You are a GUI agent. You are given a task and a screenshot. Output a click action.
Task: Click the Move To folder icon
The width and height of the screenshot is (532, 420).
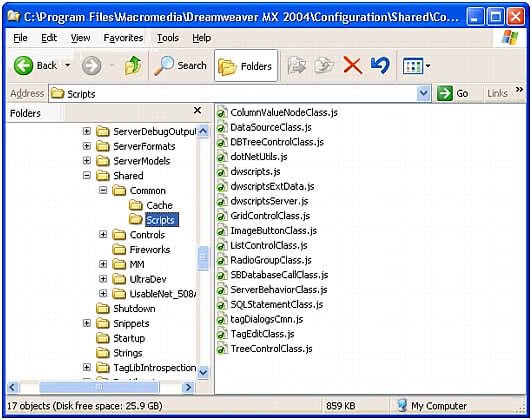point(297,65)
